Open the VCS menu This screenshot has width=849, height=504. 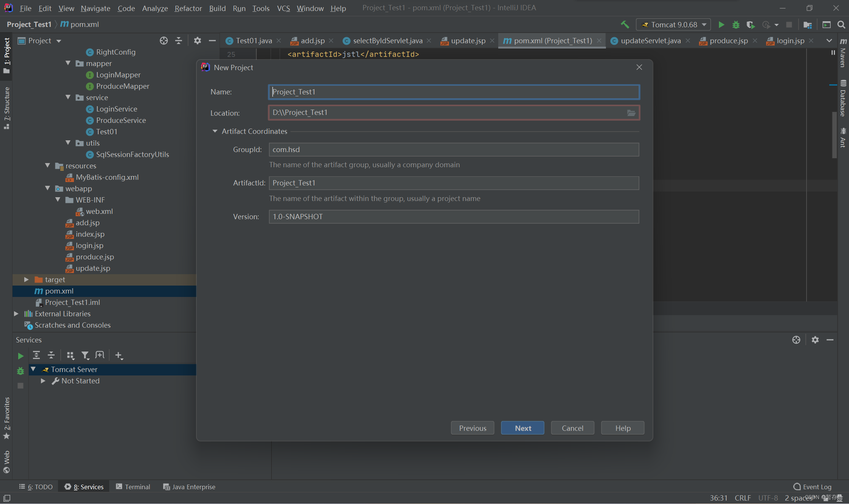coord(283,8)
